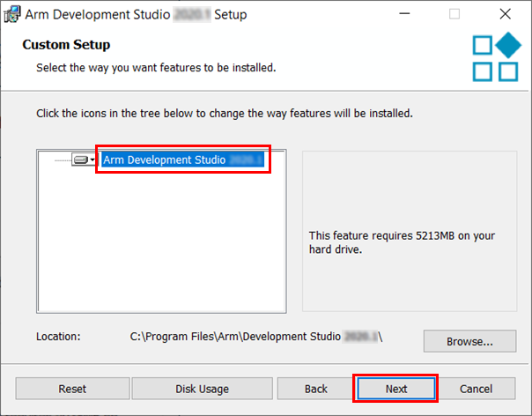Reset the feature selection
The height and width of the screenshot is (416, 532).
coord(72,389)
